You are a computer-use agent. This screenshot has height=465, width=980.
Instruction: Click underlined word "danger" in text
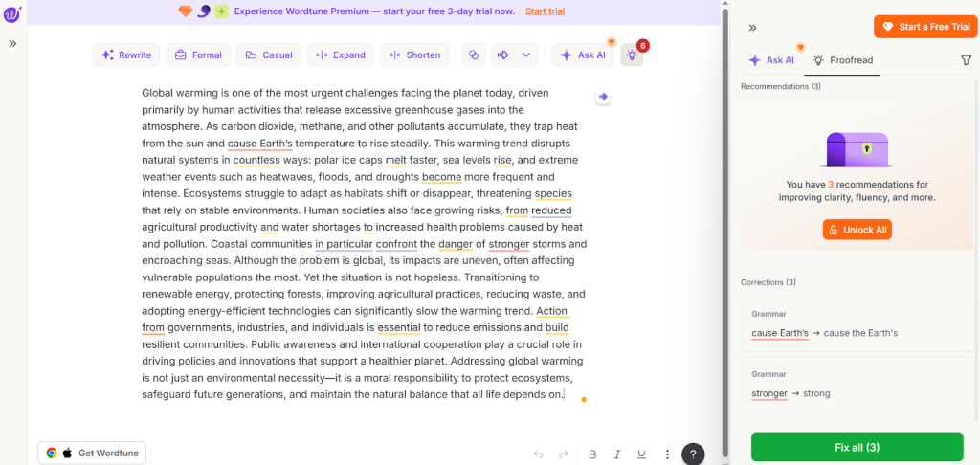point(455,244)
